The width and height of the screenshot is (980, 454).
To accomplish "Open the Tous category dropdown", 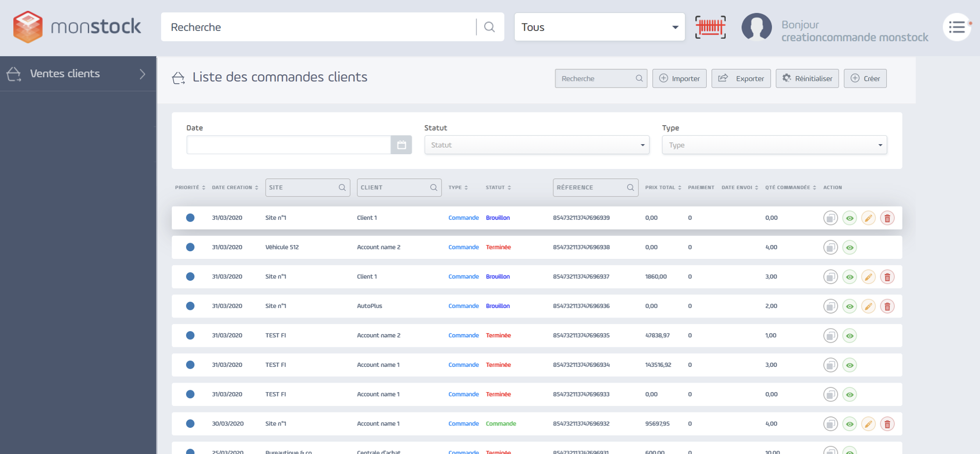I will pos(600,27).
